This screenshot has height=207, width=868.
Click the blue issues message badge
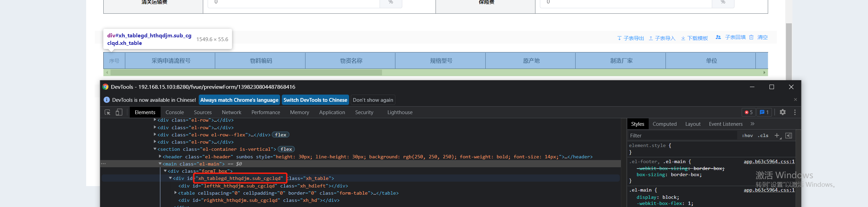[764, 112]
